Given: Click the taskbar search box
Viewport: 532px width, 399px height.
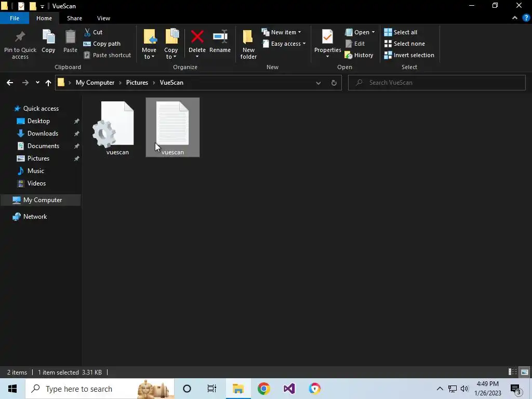Looking at the screenshot, I should (x=100, y=389).
